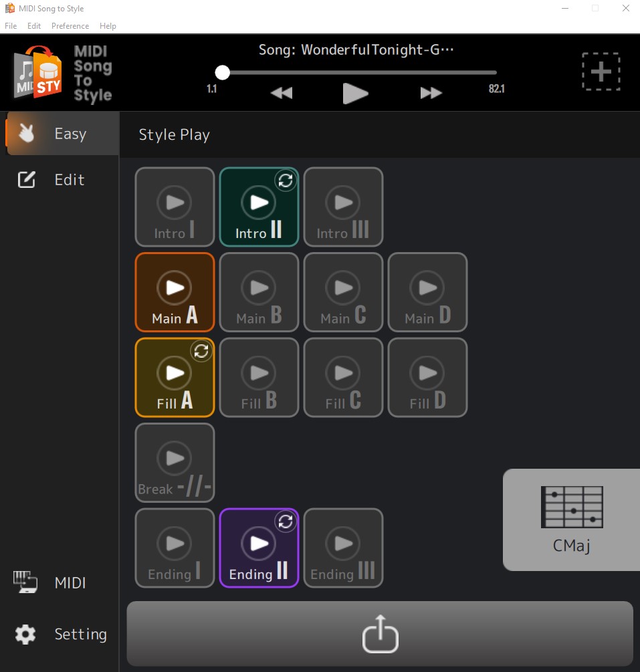The width and height of the screenshot is (640, 672).
Task: Open the CMaj chord fingering panel
Action: pyautogui.click(x=571, y=520)
